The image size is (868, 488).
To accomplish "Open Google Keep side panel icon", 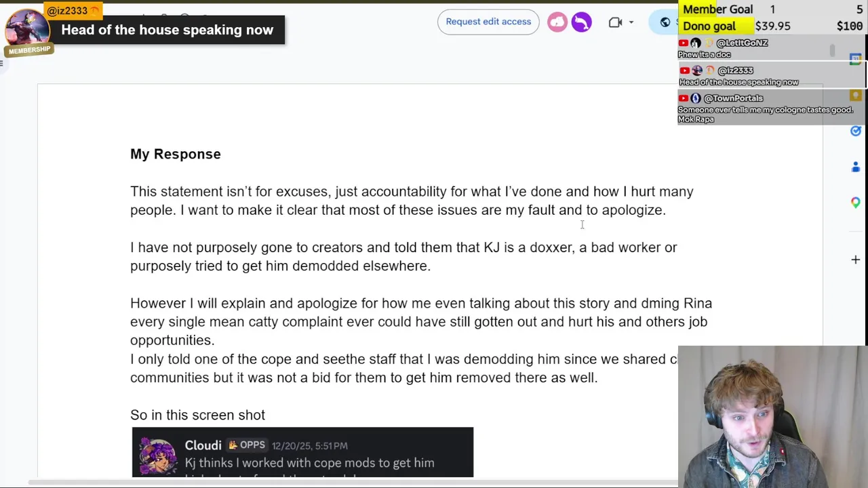I will 855,96.
